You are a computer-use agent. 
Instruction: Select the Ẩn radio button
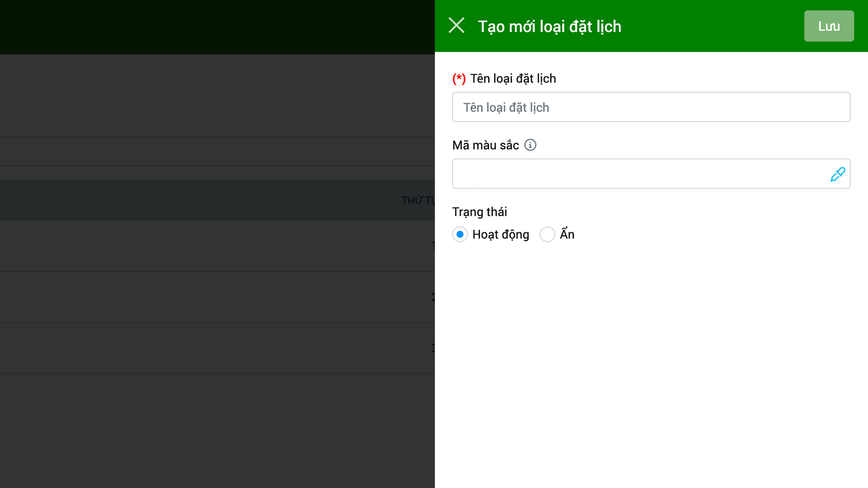click(547, 235)
